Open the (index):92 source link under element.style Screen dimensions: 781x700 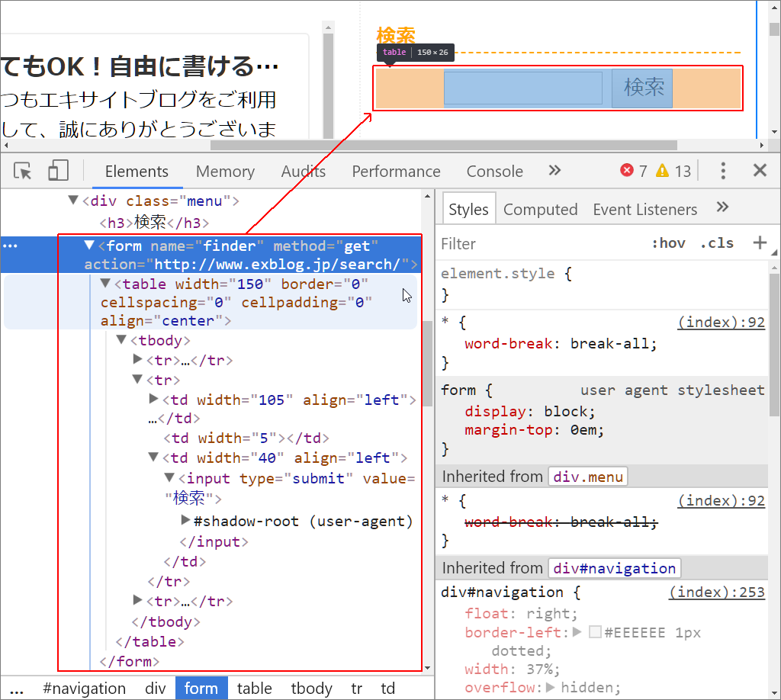pyautogui.click(x=721, y=322)
